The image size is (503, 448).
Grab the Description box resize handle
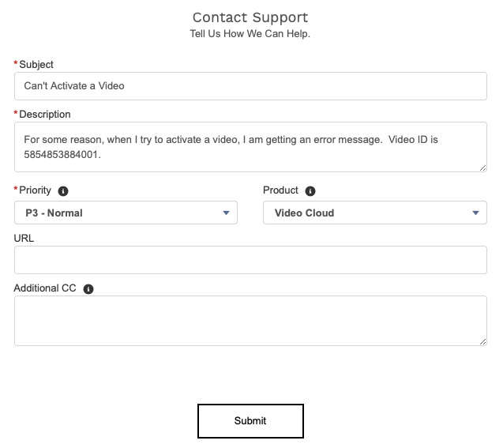(x=482, y=168)
